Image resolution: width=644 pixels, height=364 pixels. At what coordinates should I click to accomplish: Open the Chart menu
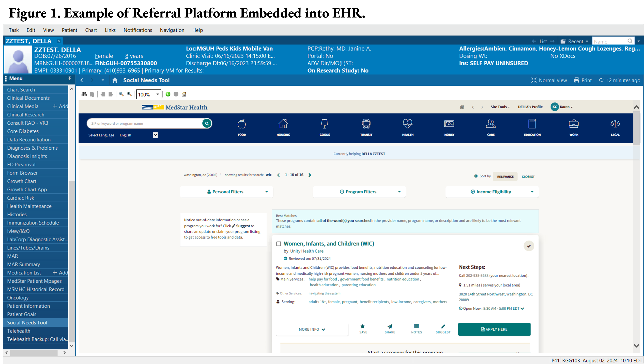click(x=91, y=30)
